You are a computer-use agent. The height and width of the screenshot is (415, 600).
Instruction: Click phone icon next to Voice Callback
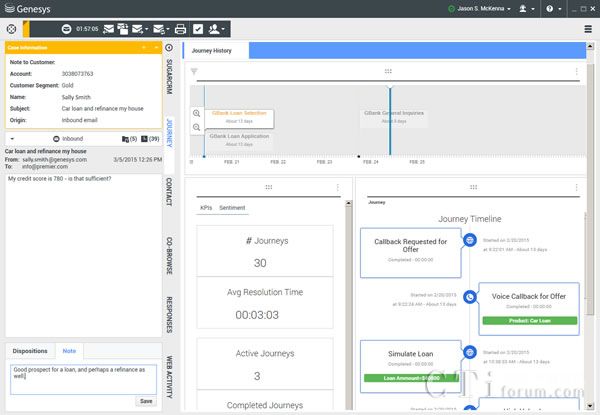[x=470, y=297]
